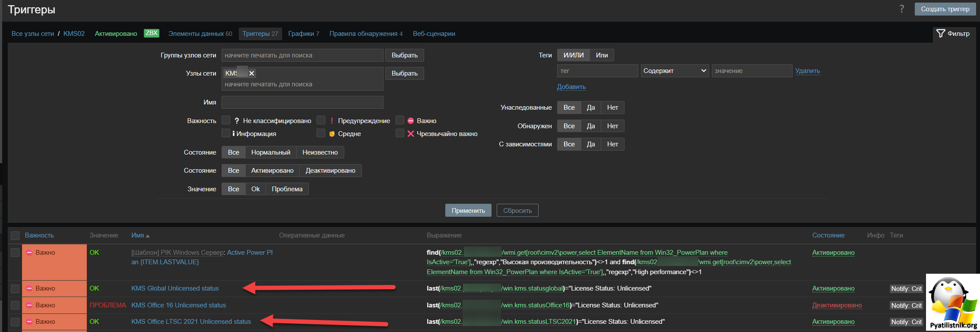The height and width of the screenshot is (332, 980).
Task: Remove the KMS host tag with X
Action: [251, 73]
